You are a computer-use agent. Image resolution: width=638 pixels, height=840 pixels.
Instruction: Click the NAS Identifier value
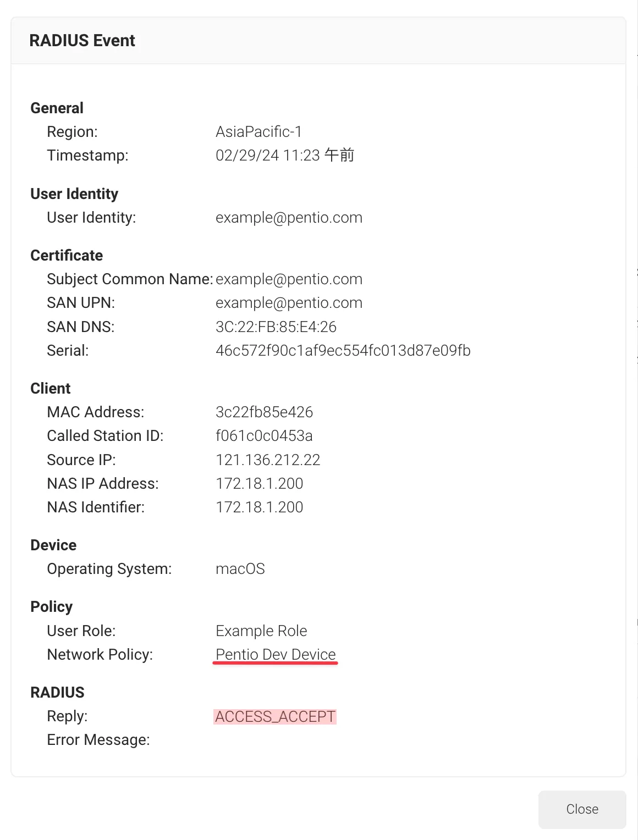tap(260, 507)
